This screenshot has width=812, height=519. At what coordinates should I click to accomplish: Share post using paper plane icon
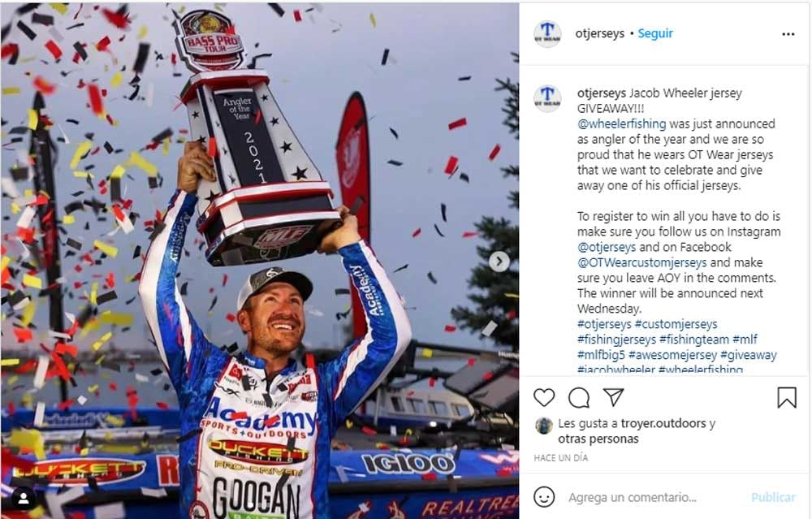(614, 397)
